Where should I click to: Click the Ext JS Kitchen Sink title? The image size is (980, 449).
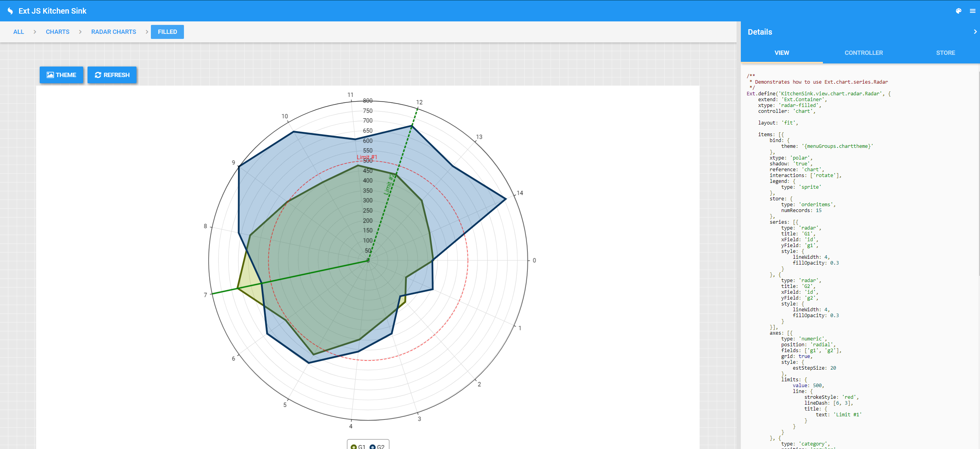click(52, 11)
